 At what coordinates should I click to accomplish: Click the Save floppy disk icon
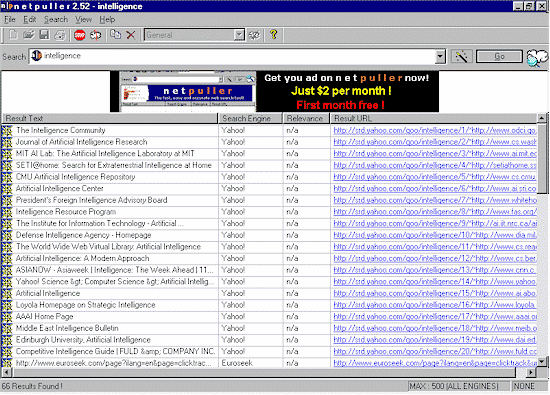(x=44, y=35)
